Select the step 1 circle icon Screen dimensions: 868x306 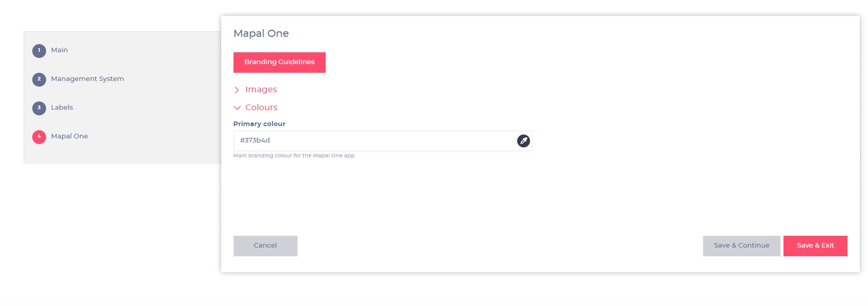click(39, 50)
